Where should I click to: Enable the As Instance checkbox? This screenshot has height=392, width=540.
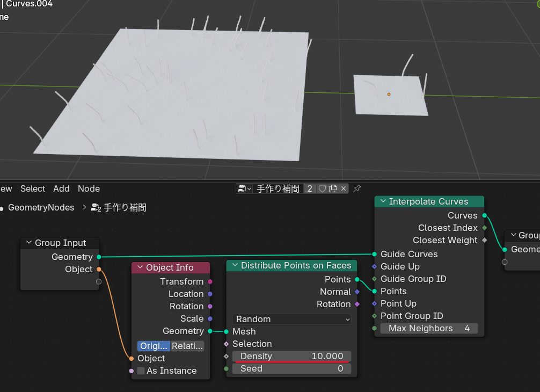(x=141, y=371)
